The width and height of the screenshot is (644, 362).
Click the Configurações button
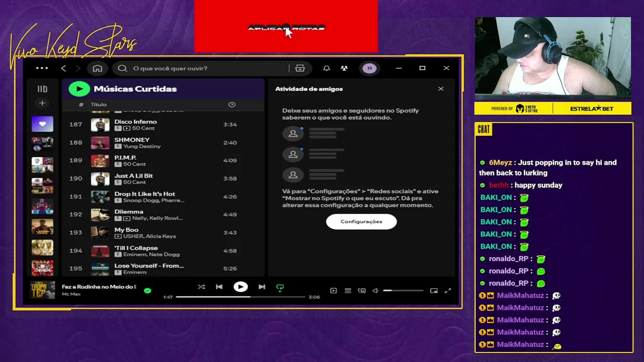(x=361, y=222)
